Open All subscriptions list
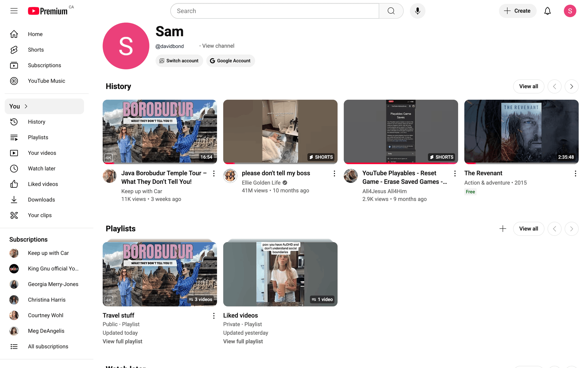Image resolution: width=588 pixels, height=368 pixels. point(44,347)
